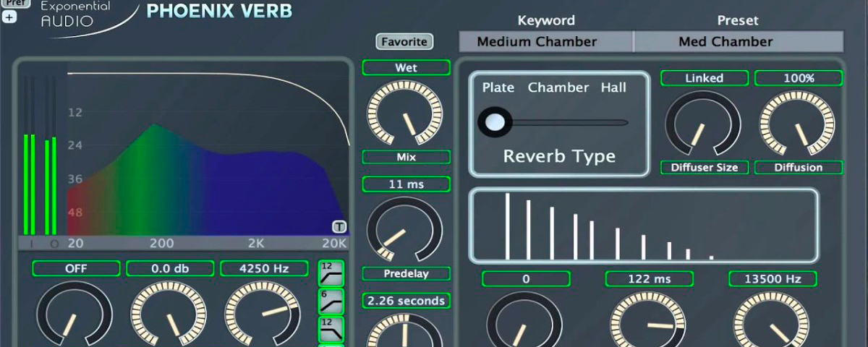Viewport: 868px width, 347px height.
Task: Click the Wet value field above Mix
Action: [x=406, y=68]
